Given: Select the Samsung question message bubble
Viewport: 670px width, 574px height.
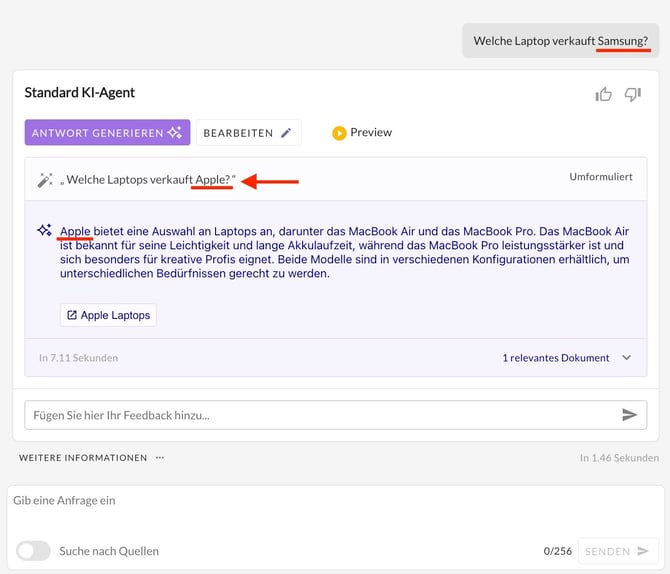Looking at the screenshot, I should tap(560, 41).
